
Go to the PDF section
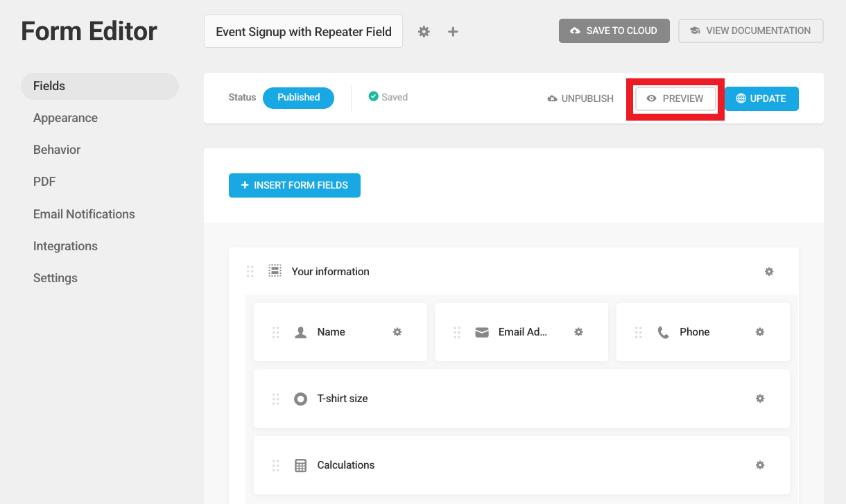[x=44, y=182]
